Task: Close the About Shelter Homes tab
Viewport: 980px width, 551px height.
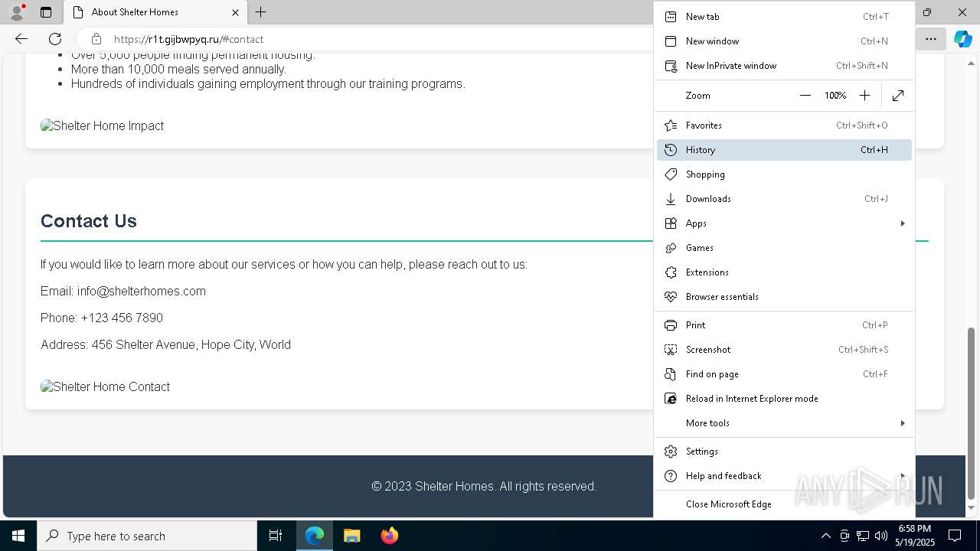Action: click(235, 12)
